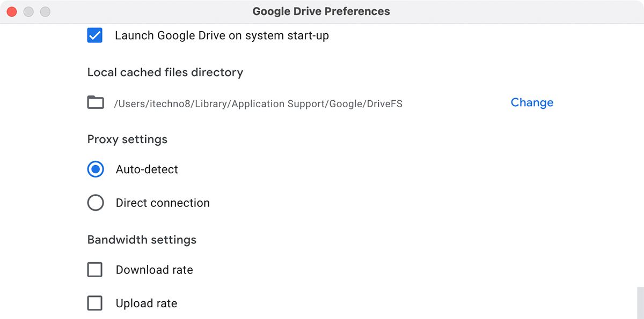Minimize the Preferences window
The height and width of the screenshot is (319, 644).
pyautogui.click(x=28, y=11)
